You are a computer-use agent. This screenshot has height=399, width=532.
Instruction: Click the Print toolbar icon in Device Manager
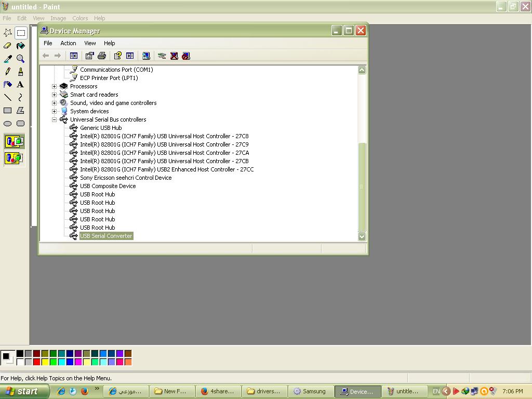tap(102, 56)
